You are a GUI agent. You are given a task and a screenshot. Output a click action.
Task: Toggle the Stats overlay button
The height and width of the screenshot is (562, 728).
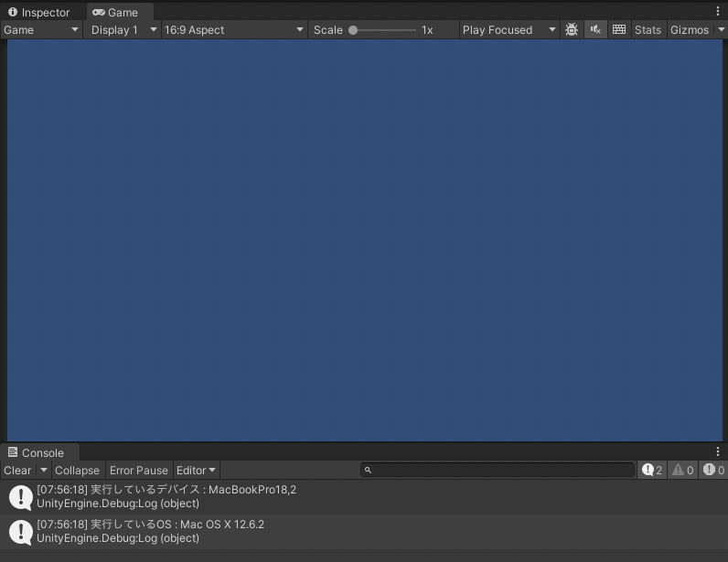tap(648, 30)
